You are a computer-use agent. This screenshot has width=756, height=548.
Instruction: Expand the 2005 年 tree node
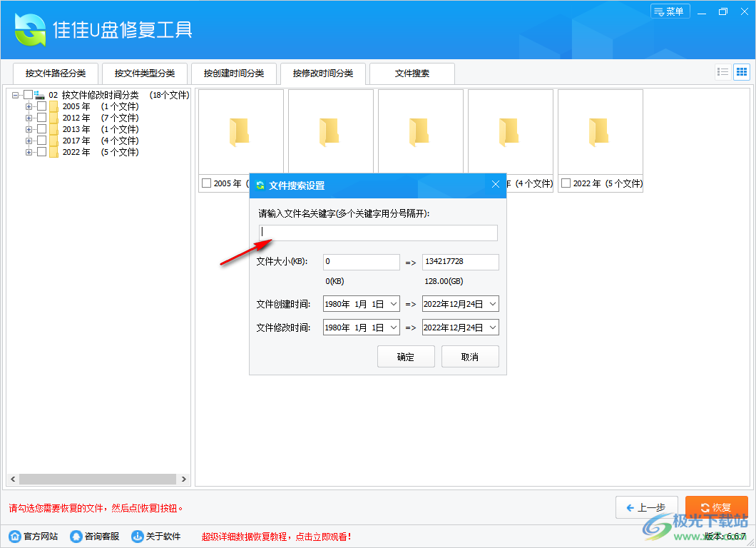[x=29, y=106]
